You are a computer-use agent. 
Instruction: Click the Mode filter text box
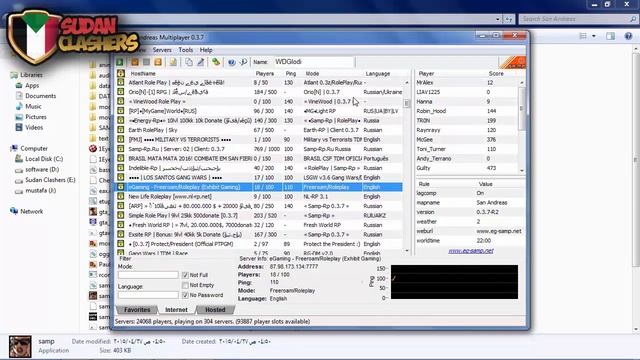tap(148, 275)
